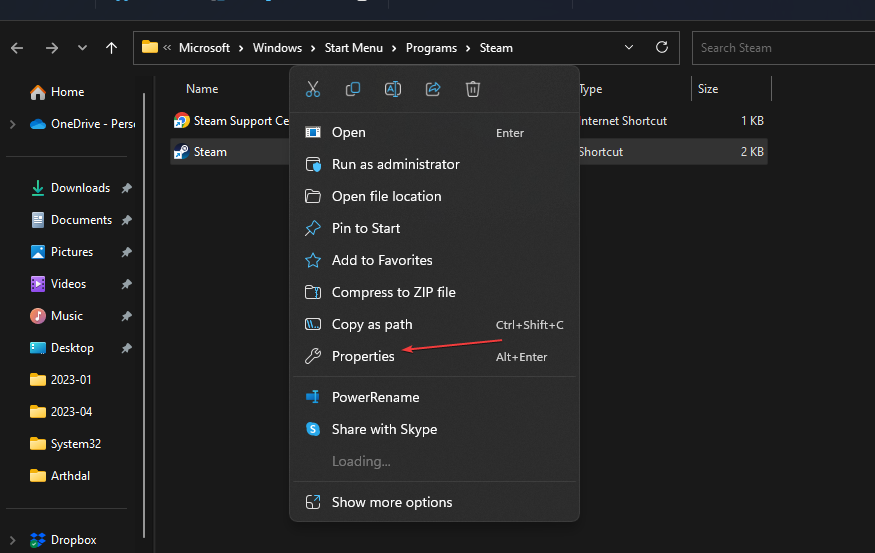This screenshot has width=875, height=553.
Task: Go up one folder level
Action: coord(111,48)
